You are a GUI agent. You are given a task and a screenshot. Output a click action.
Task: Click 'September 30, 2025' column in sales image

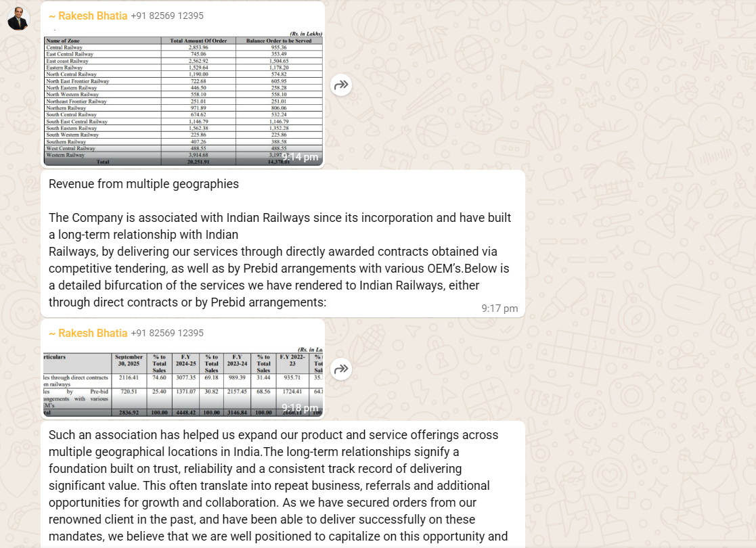pos(129,360)
